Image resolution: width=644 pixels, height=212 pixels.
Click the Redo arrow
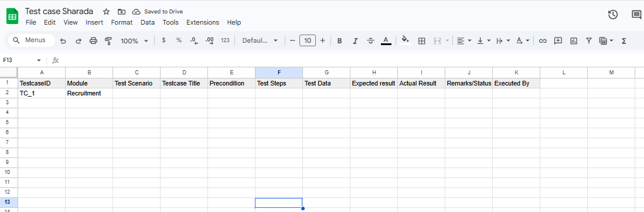78,40
